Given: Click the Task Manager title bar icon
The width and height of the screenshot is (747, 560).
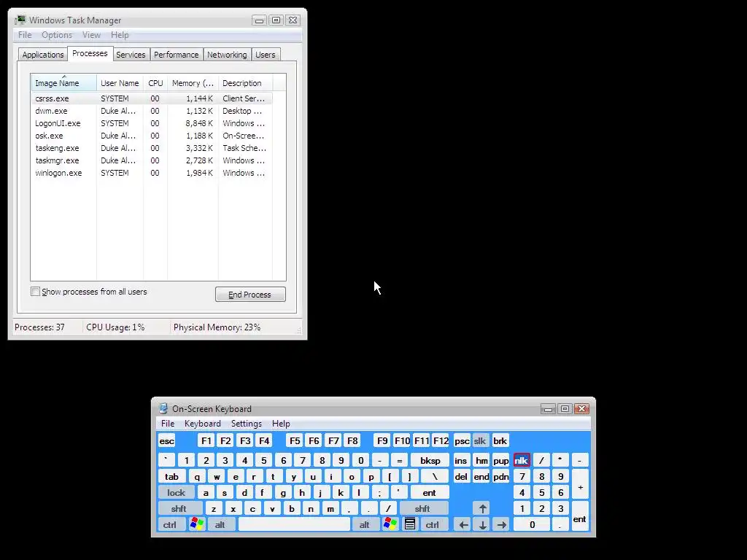Looking at the screenshot, I should pos(20,20).
